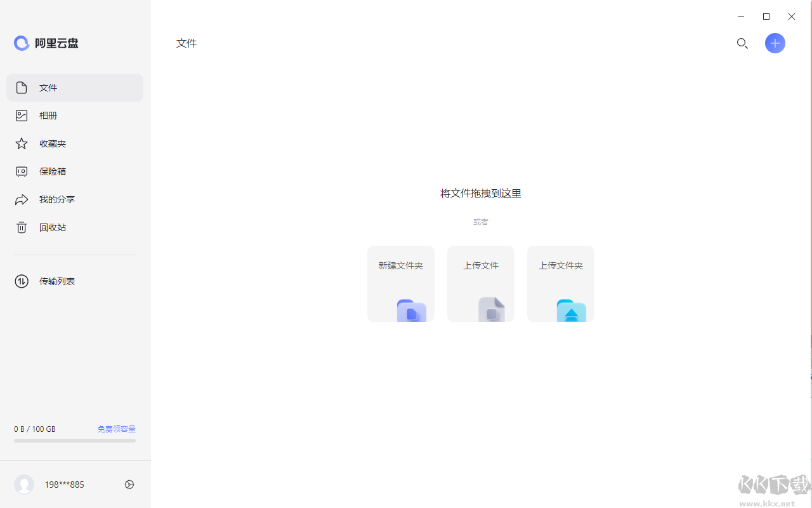
Task: Open the blue plus upload menu
Action: [x=775, y=43]
